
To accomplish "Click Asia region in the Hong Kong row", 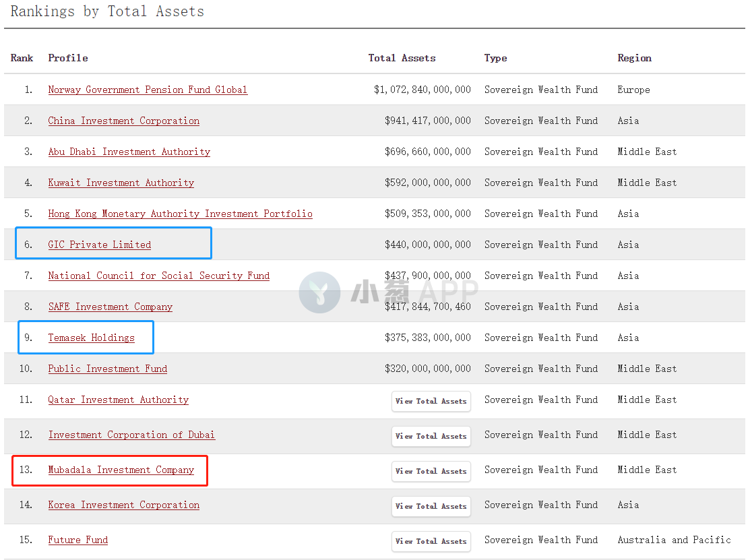I will coord(628,214).
